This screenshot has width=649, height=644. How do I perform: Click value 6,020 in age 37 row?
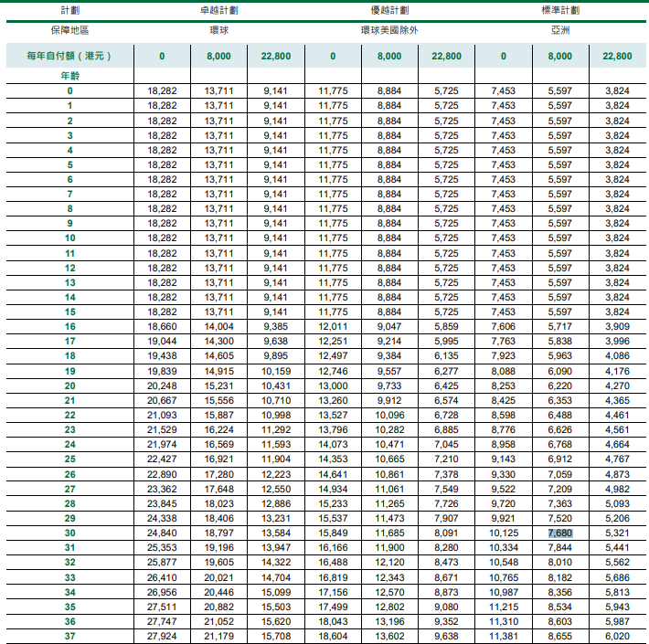617,636
